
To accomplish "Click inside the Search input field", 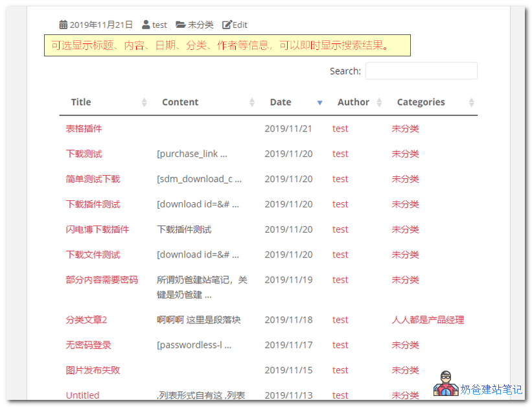I will [421, 71].
